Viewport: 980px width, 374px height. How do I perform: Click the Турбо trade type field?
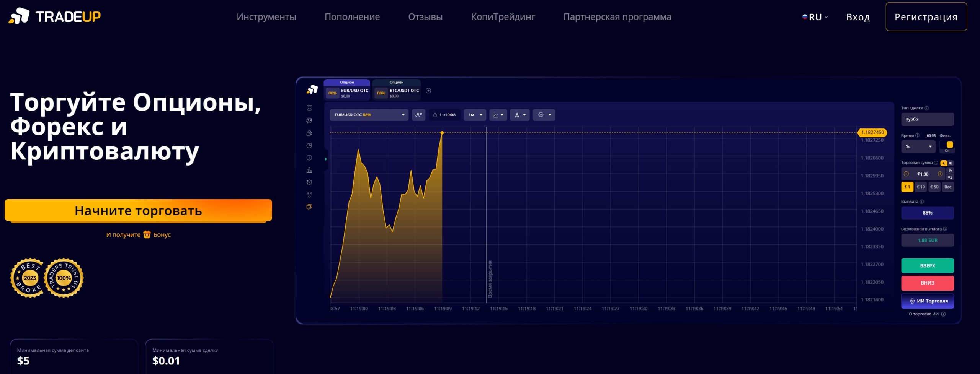click(927, 119)
